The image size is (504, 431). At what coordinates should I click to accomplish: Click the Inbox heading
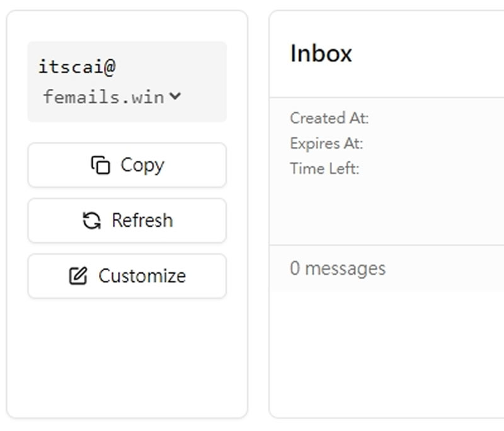[321, 54]
